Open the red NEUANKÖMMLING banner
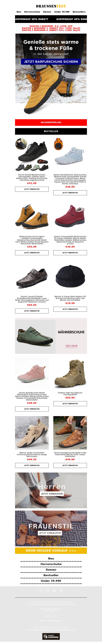Screen dimensions: 102x644 pos(51,122)
